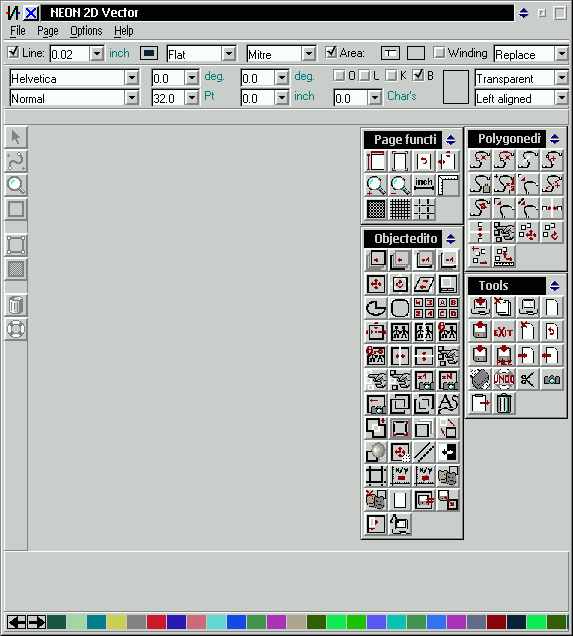Click the UNDO icon in Tools panel
The height and width of the screenshot is (636, 573).
504,380
